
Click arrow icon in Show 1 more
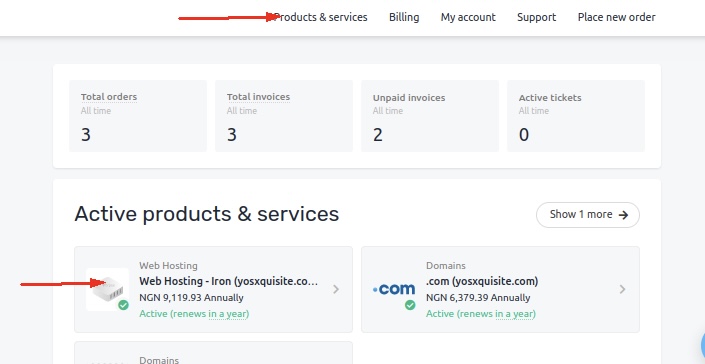(x=623, y=215)
